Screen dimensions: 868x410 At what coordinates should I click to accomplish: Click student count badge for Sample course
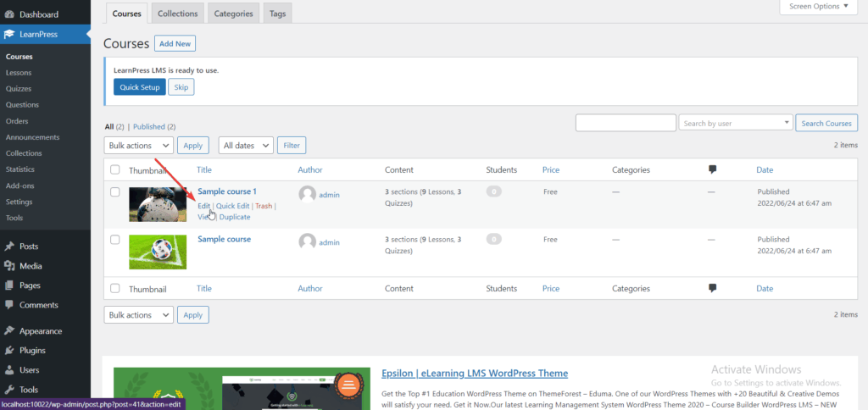(x=494, y=240)
